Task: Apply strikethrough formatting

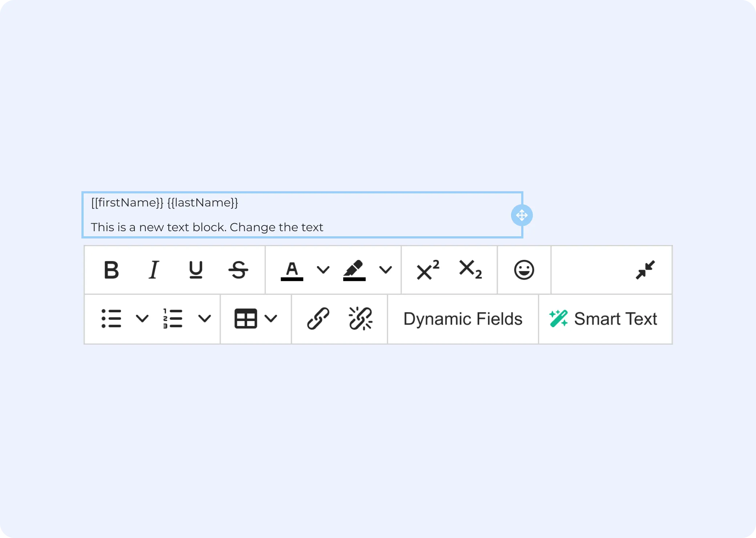Action: (x=238, y=270)
